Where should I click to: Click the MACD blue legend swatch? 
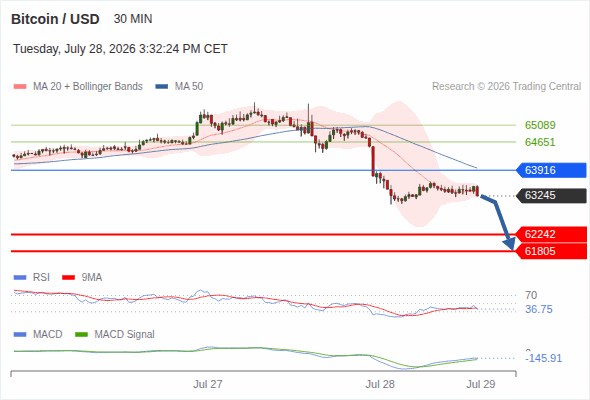[x=20, y=335]
